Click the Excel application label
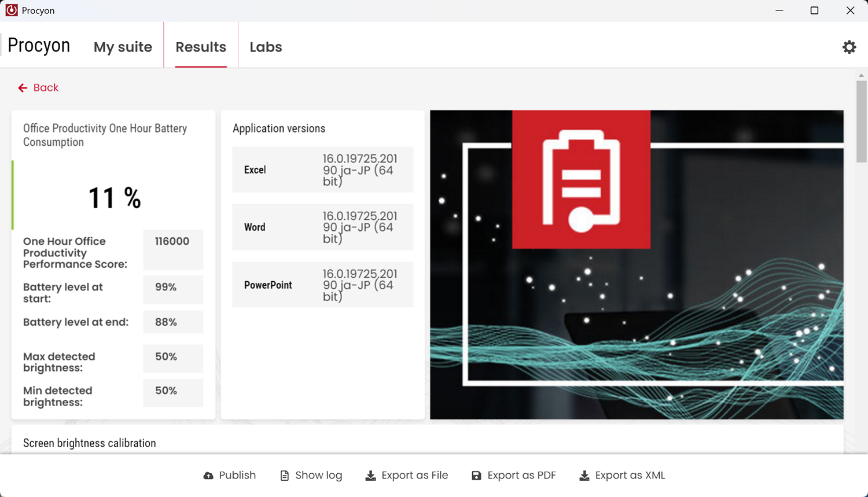 tap(255, 170)
